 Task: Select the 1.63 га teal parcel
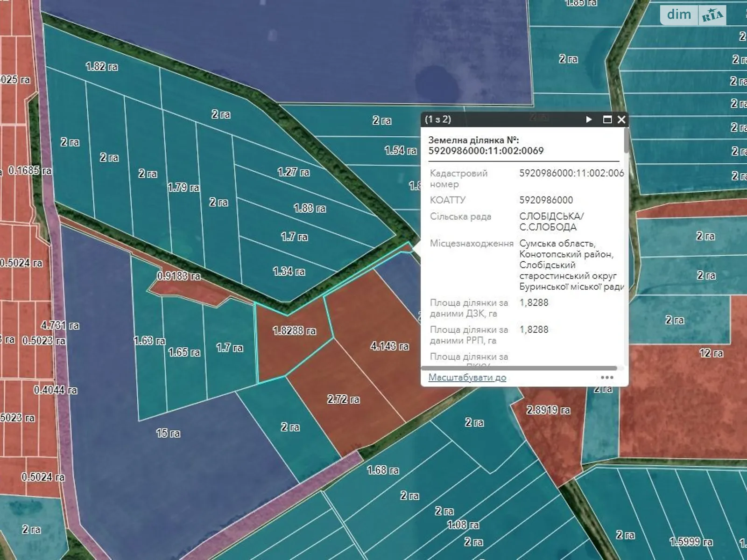click(149, 341)
